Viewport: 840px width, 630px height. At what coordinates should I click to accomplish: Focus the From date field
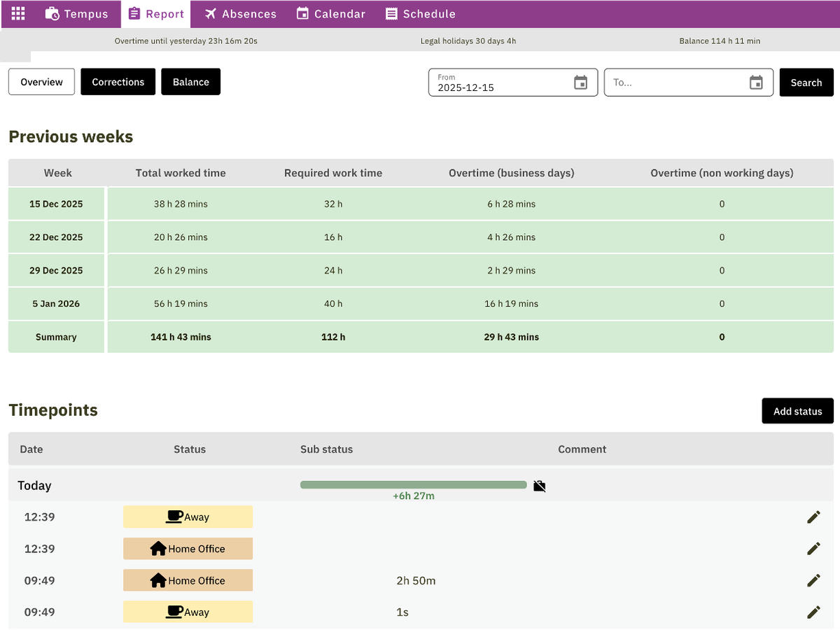pos(513,83)
